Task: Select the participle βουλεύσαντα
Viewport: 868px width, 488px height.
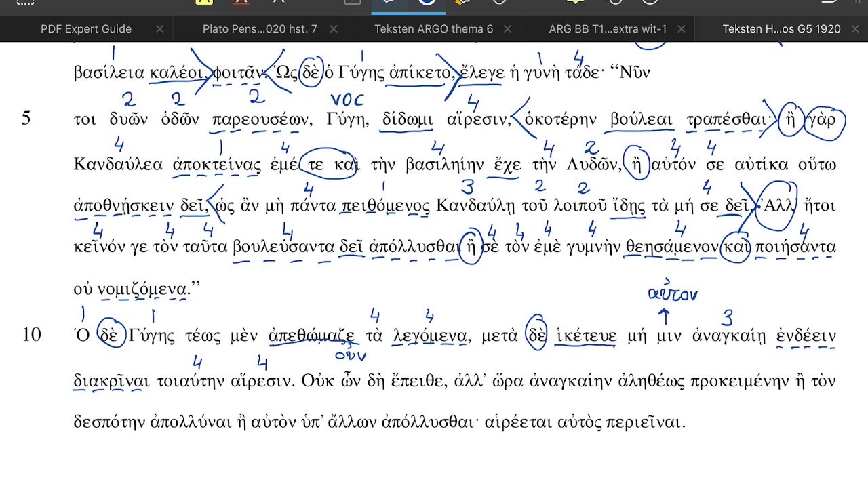Action: point(283,247)
